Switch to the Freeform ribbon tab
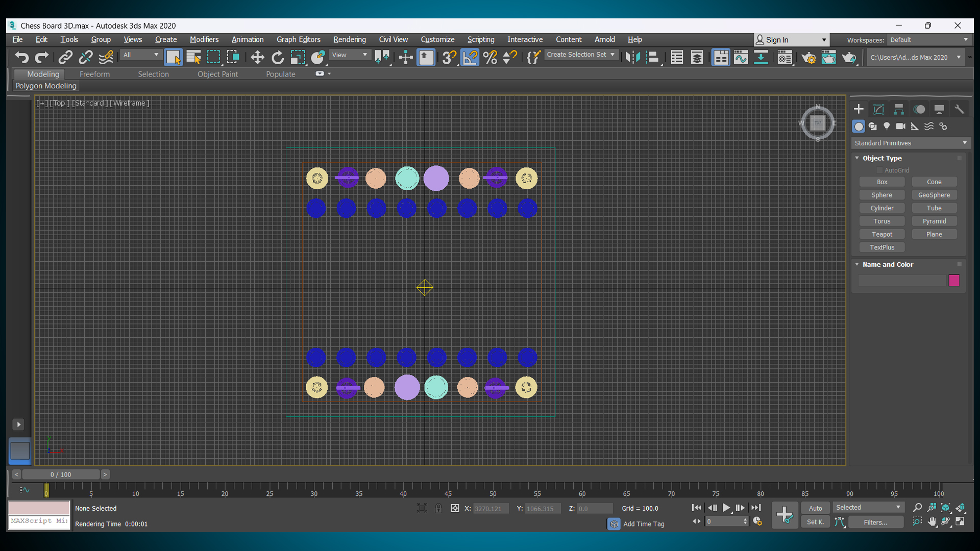Screen dimensions: 980x551 point(94,74)
